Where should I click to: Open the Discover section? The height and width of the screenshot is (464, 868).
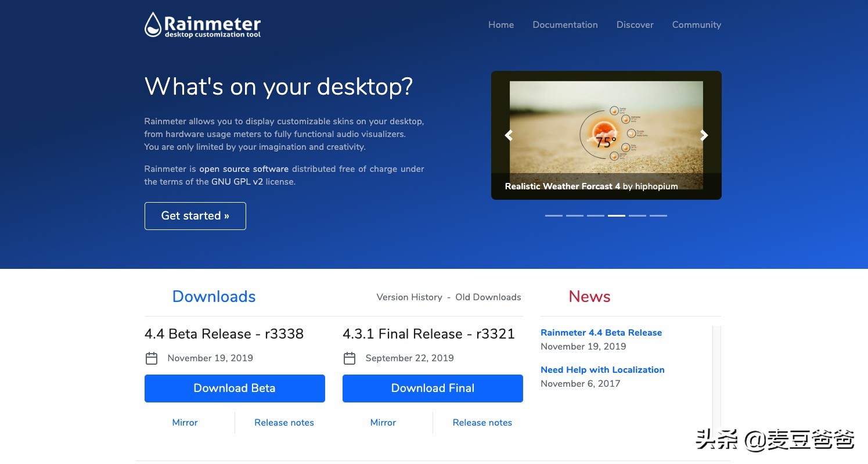(x=635, y=25)
